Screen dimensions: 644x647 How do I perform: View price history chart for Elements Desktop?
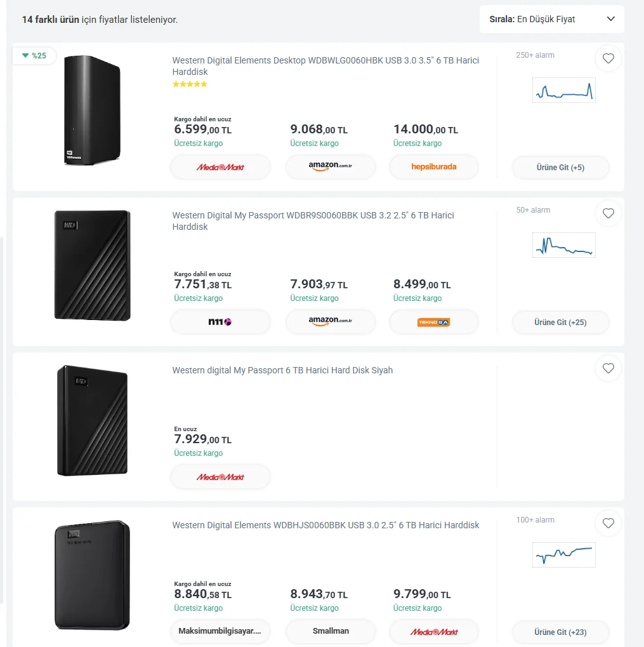point(563,90)
